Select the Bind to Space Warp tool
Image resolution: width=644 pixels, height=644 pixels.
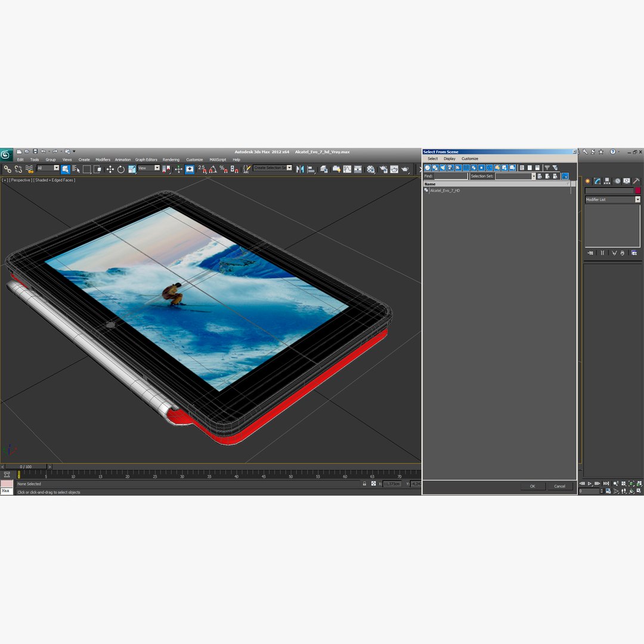[x=29, y=169]
